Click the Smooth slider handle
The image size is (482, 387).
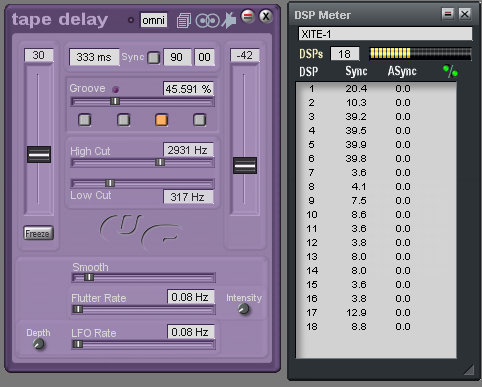[89, 277]
